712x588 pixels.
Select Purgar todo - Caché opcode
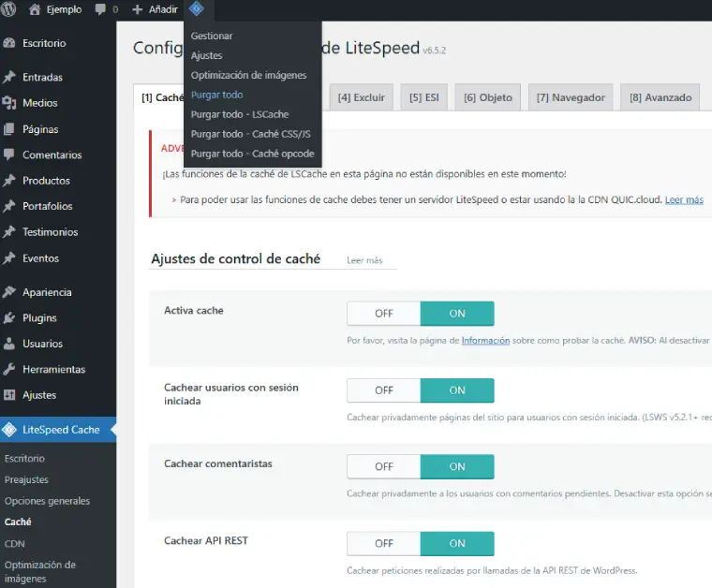[x=252, y=154]
